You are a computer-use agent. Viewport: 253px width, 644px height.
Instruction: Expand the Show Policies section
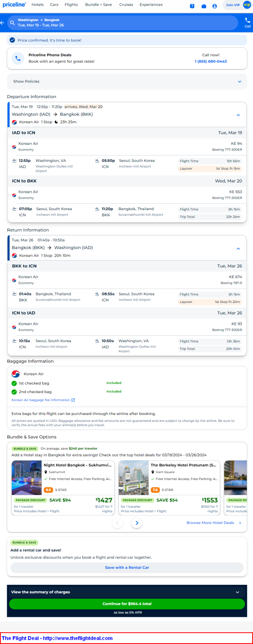(127, 81)
